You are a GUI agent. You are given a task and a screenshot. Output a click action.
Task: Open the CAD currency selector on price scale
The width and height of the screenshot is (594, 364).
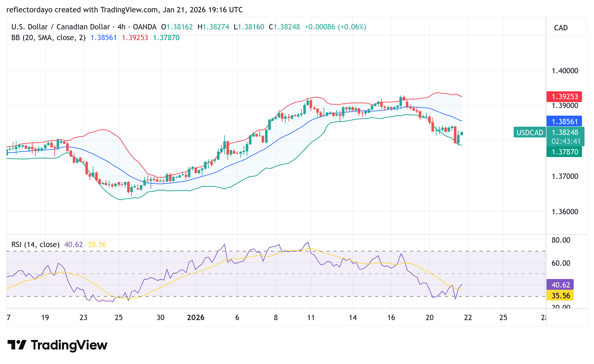click(x=566, y=28)
